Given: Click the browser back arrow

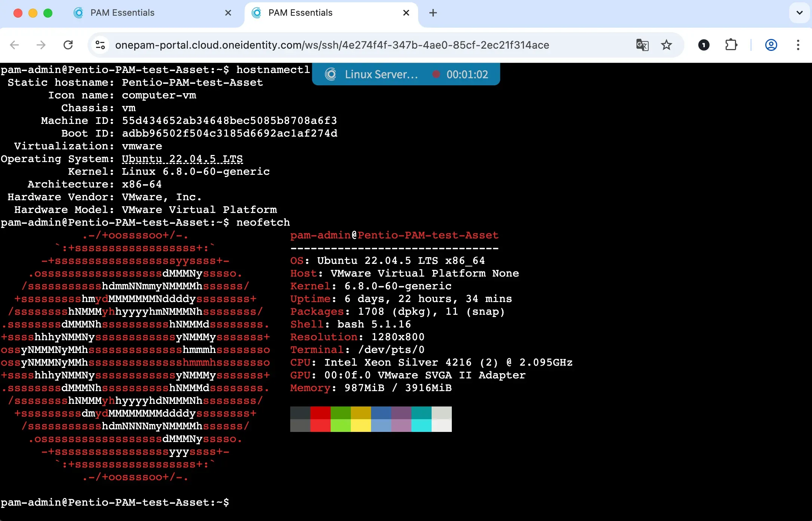Looking at the screenshot, I should click(x=14, y=45).
